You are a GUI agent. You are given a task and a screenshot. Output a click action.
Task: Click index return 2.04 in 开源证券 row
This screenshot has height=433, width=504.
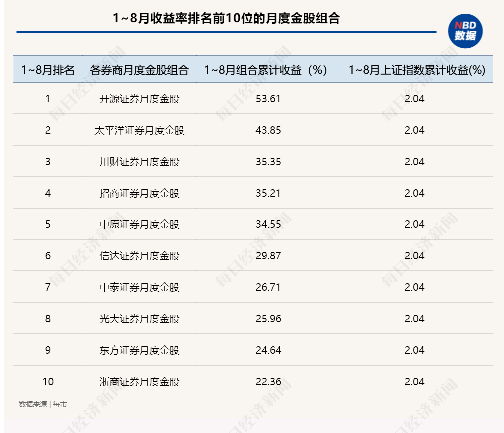(x=414, y=99)
